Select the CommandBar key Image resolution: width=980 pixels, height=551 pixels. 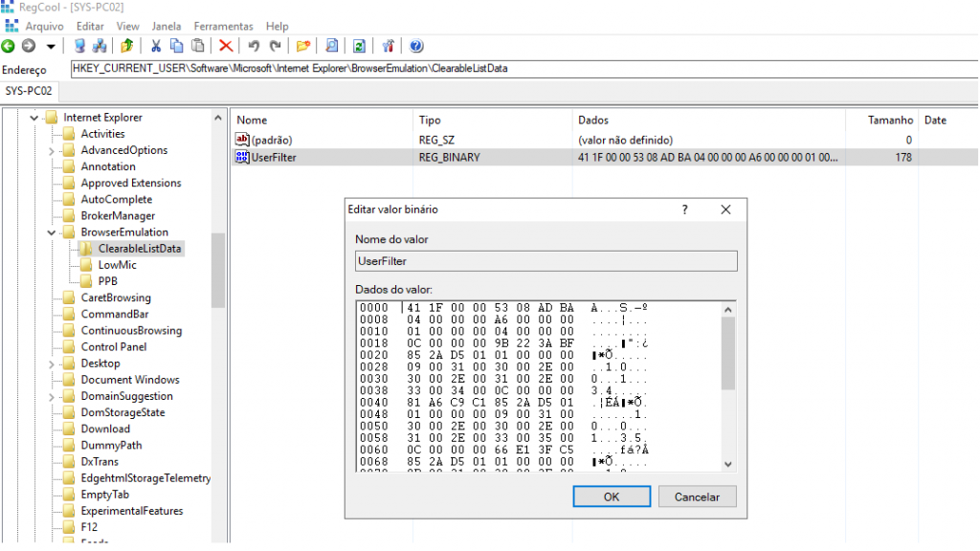click(115, 314)
